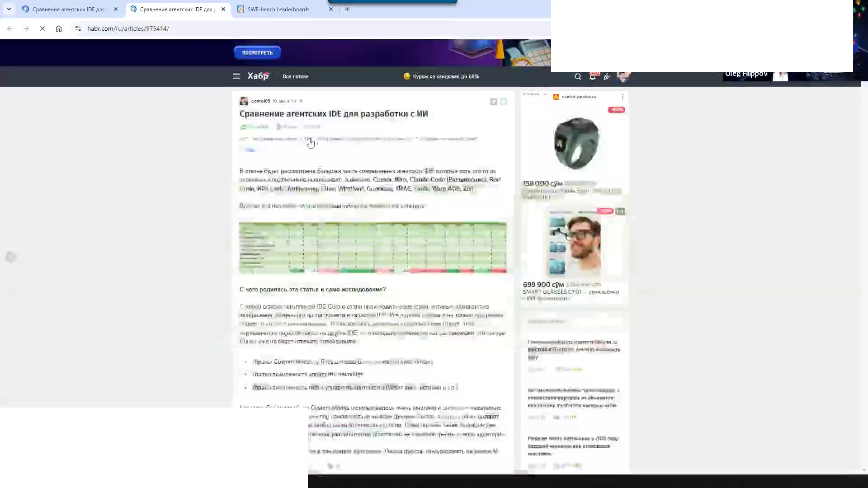Screen dimensions: 868x488
Task: Open the user profile avatar menu
Action: tap(623, 76)
